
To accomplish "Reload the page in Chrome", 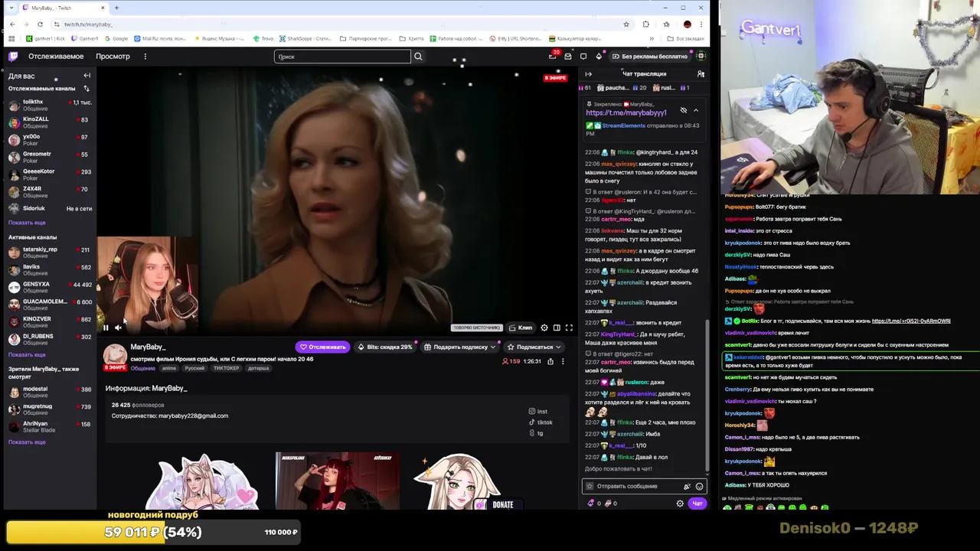I will pyautogui.click(x=40, y=24).
